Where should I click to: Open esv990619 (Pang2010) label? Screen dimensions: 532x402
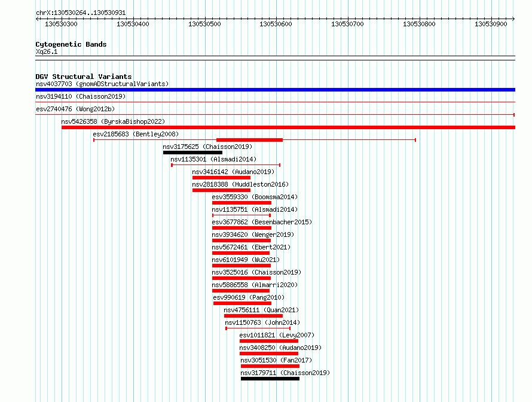249,297
